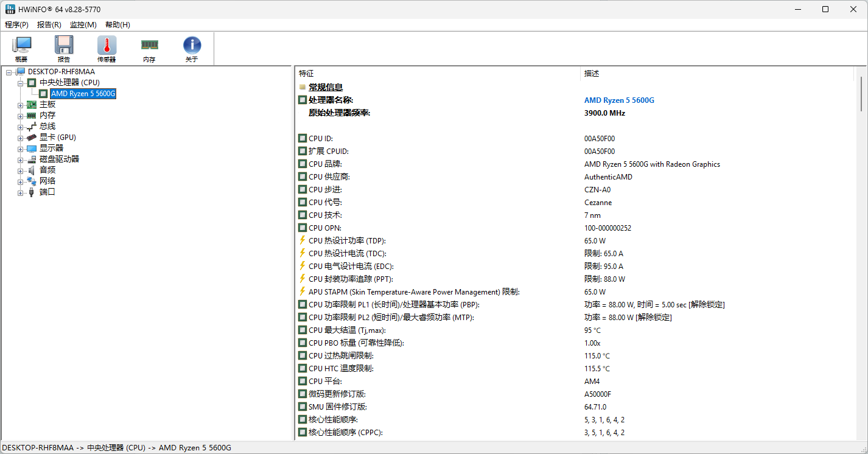Click the lightning icon beside CPU 封装功率追踪 (PPT)
This screenshot has height=454, width=868.
pyautogui.click(x=303, y=279)
